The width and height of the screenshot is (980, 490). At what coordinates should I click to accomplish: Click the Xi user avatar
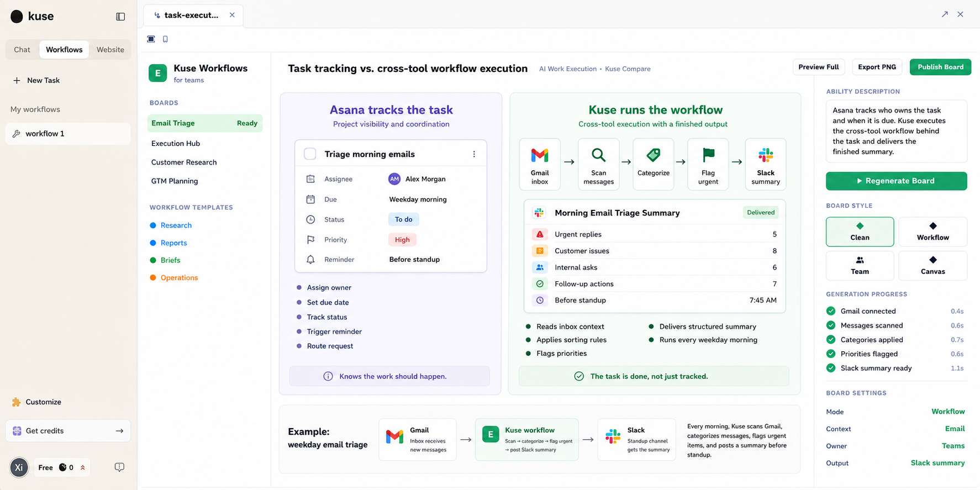tap(19, 467)
